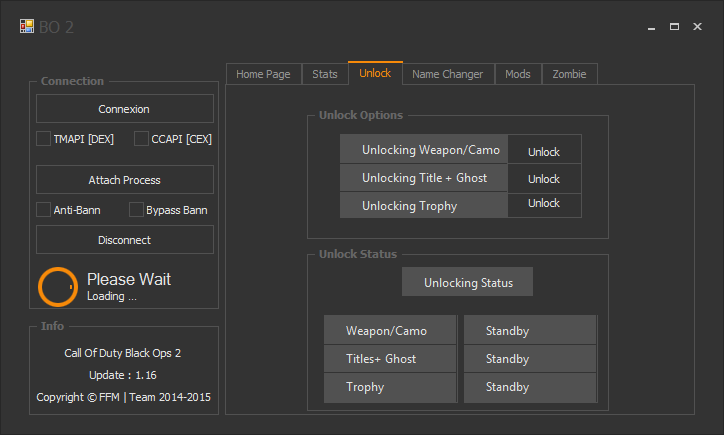Click the BO 2 app icon in title bar
The image size is (724, 435).
[27, 26]
